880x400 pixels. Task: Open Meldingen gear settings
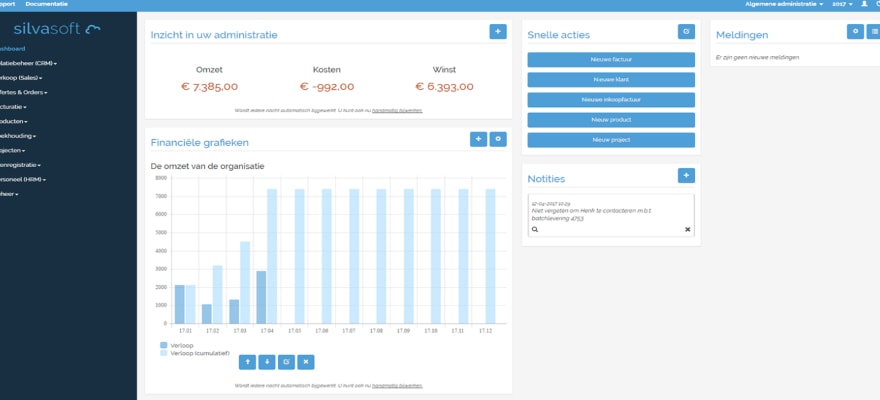coord(855,32)
